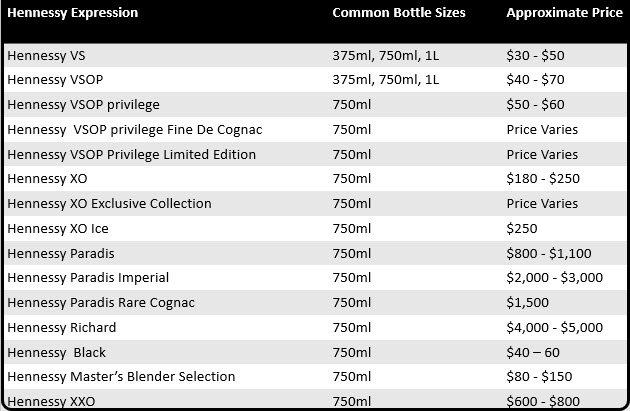Click the Hennessy XXO row name

51,401
